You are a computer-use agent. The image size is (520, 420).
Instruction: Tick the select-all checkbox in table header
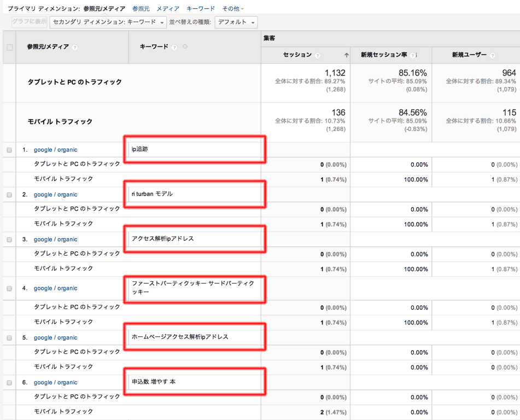pyautogui.click(x=10, y=48)
